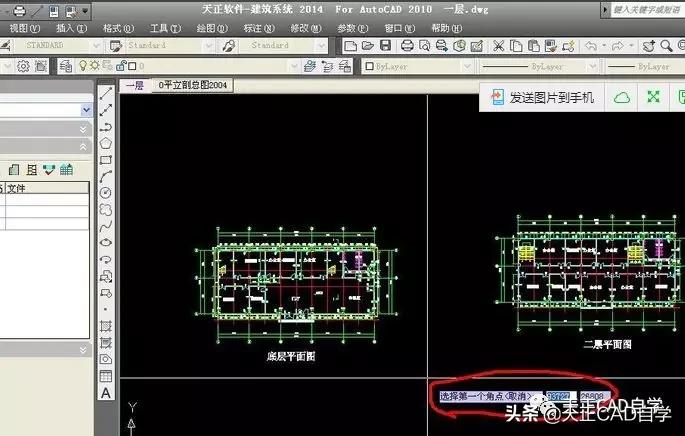Expand bottom panel section chevron

coord(83,349)
